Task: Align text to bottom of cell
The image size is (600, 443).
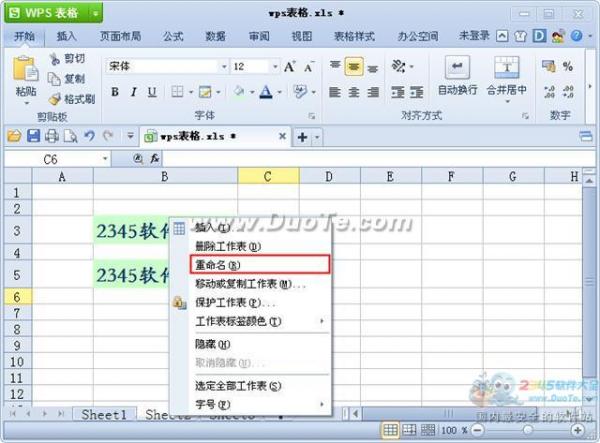Action: (x=373, y=68)
